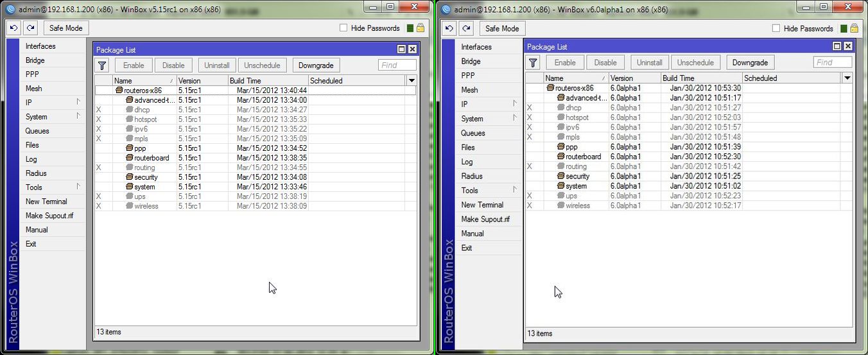Viewport: 868px width, 355px height.
Task: Select ppp package icon in 5.15rc1 list
Action: [x=129, y=148]
